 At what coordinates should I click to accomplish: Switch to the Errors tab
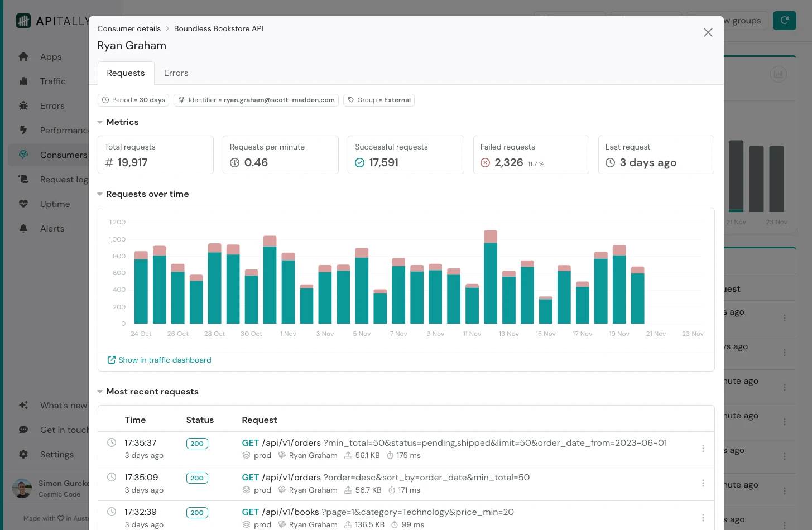coord(176,73)
